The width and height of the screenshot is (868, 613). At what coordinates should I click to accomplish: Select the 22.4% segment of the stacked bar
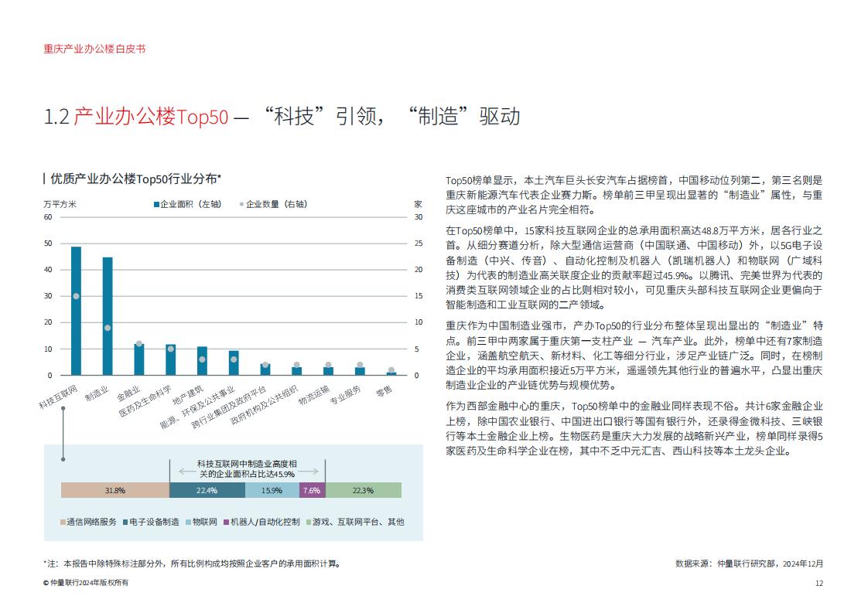pyautogui.click(x=207, y=490)
